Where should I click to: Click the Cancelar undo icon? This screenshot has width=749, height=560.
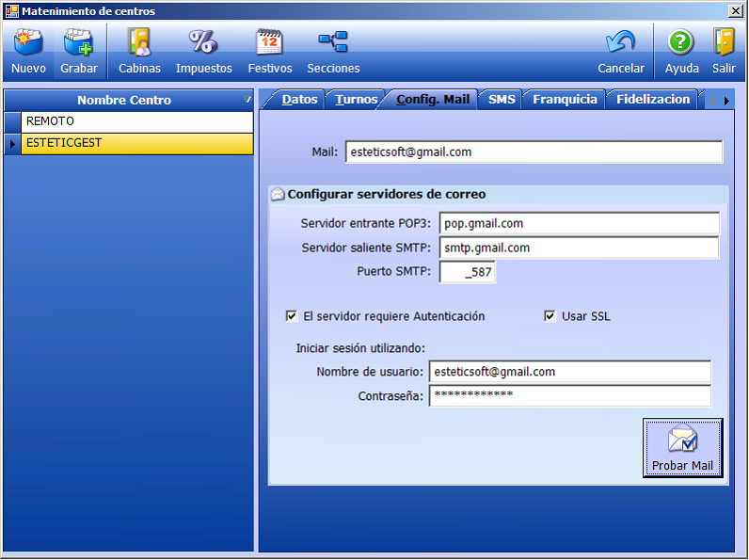[621, 42]
